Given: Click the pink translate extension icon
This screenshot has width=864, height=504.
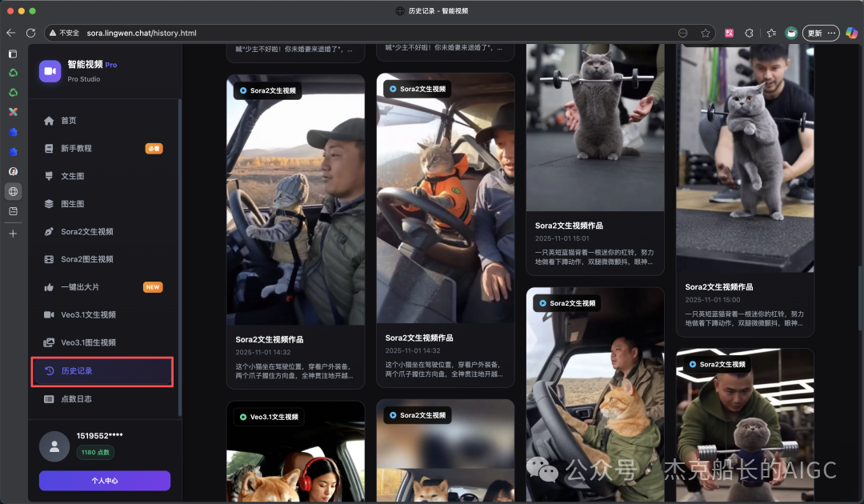Looking at the screenshot, I should [x=729, y=33].
